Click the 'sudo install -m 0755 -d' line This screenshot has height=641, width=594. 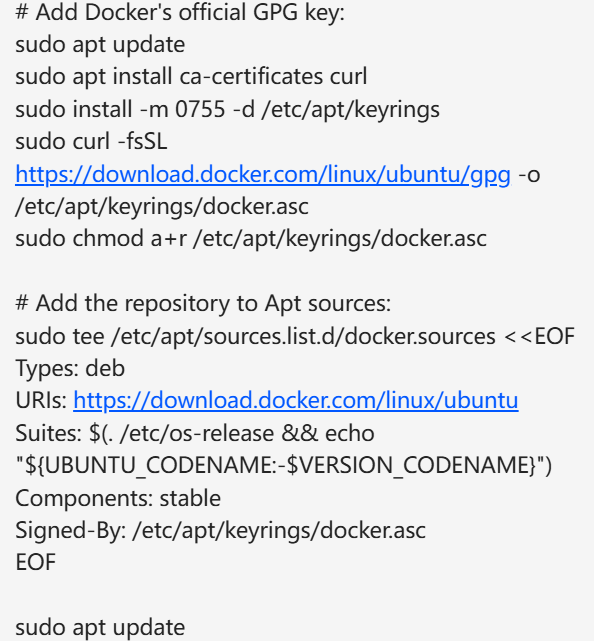tap(227, 110)
